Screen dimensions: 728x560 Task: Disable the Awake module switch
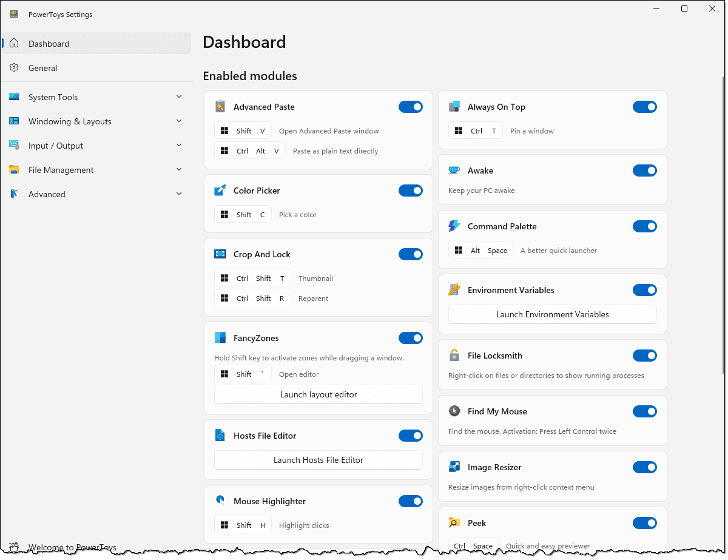point(645,170)
